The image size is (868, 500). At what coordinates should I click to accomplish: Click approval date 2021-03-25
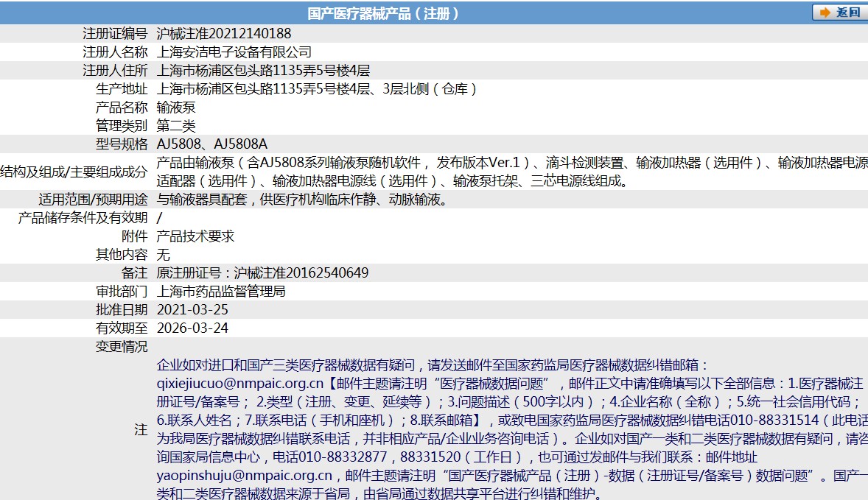[192, 310]
